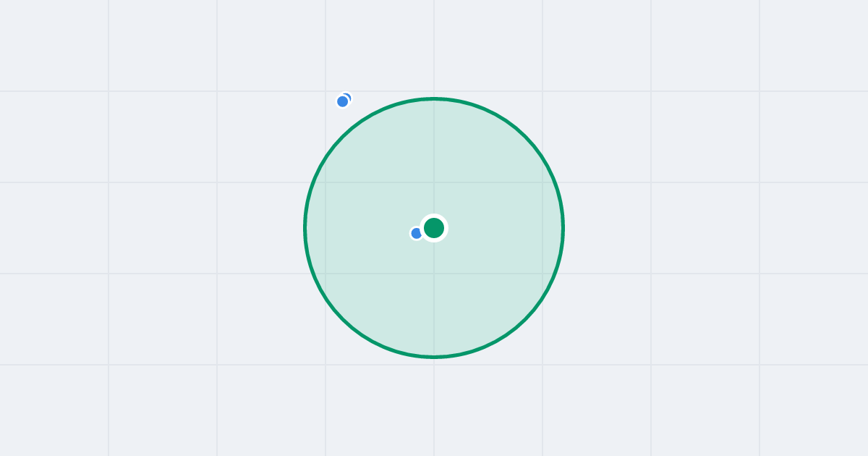Click the blue dot beside the green center marker
This screenshot has width=868, height=456.
(x=416, y=233)
